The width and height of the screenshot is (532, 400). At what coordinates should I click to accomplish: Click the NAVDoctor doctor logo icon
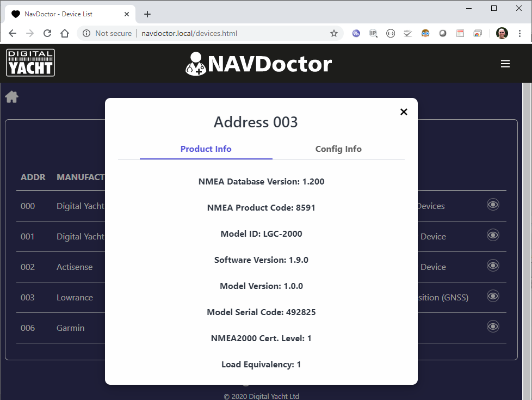coord(195,64)
